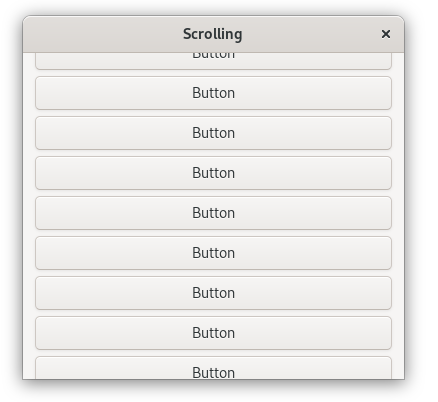The height and width of the screenshot is (402, 438).
Task: Click the third fully visible Button
Action: pos(213,173)
